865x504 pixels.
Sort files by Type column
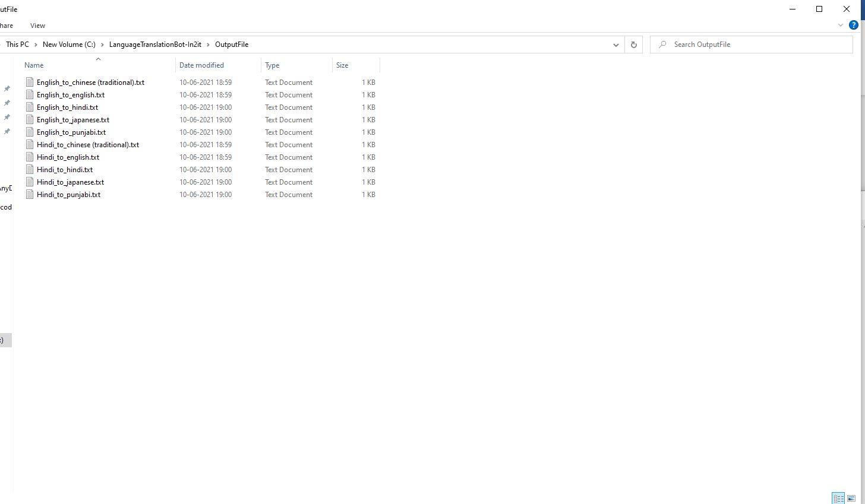coord(272,65)
